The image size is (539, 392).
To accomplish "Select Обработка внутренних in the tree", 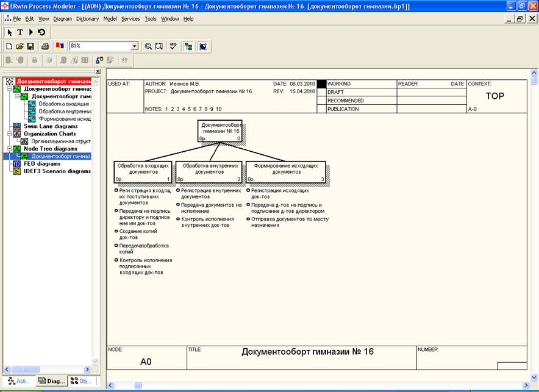I will (x=65, y=112).
